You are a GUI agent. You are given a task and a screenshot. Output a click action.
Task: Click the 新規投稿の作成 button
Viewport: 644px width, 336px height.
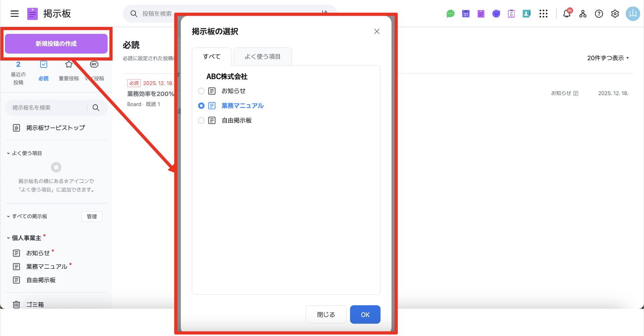[x=56, y=43]
